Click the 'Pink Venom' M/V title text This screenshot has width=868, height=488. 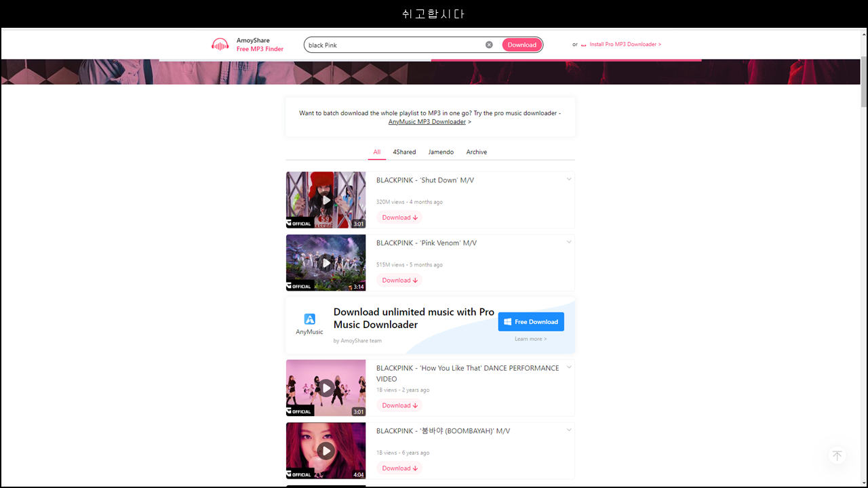427,243
